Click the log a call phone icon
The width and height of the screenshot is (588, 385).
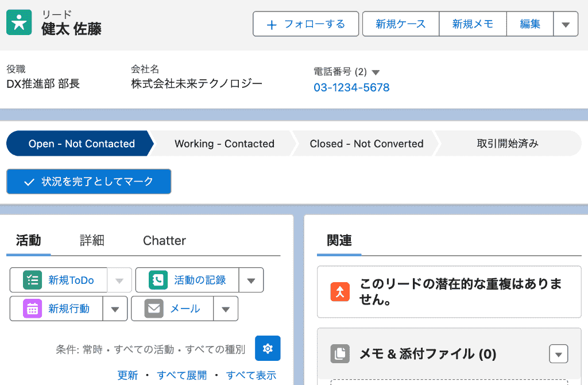(x=157, y=280)
